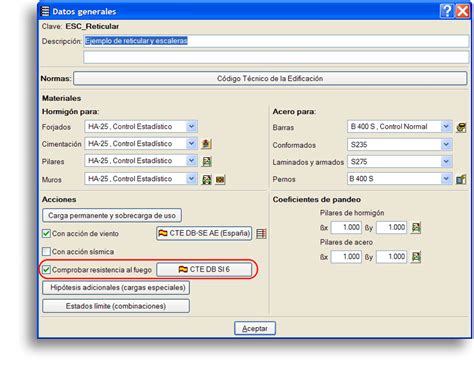This screenshot has width=474, height=373.
Task: Click the icon next to the Pernos dropdown
Action: point(461,179)
